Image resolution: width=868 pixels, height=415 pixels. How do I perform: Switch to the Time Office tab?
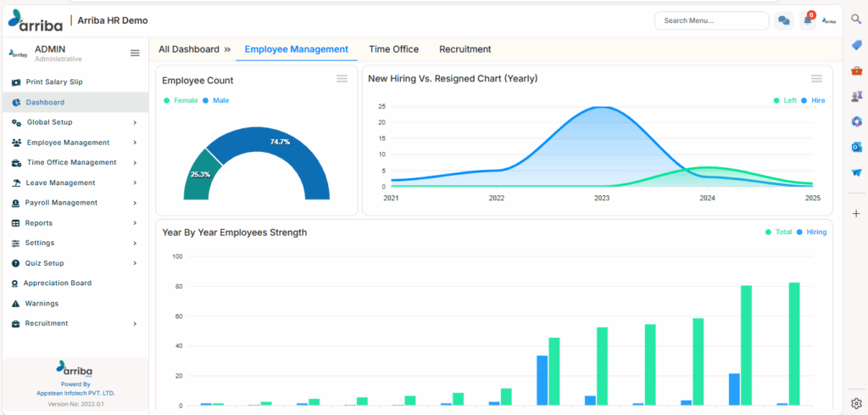click(x=393, y=49)
